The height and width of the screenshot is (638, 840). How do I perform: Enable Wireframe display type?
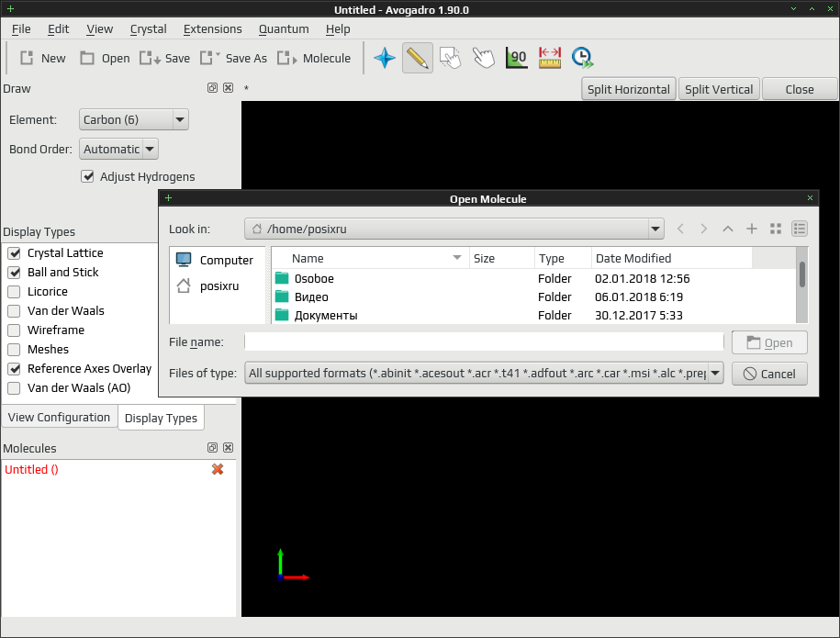tap(15, 330)
